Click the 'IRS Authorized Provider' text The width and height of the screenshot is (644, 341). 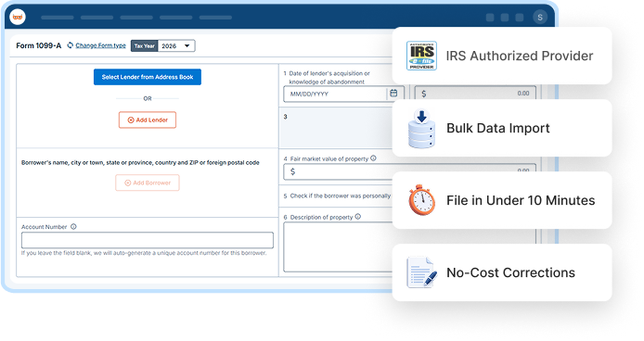pyautogui.click(x=520, y=56)
